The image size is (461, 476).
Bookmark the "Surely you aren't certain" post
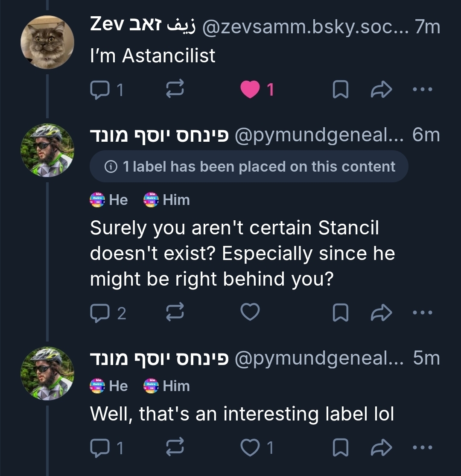(x=340, y=313)
